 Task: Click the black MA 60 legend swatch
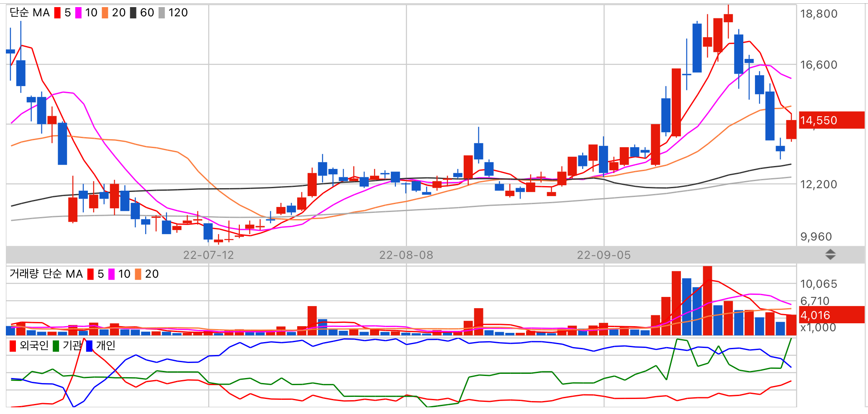click(x=133, y=13)
